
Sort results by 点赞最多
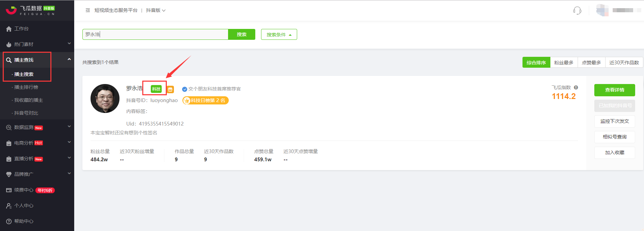click(591, 62)
